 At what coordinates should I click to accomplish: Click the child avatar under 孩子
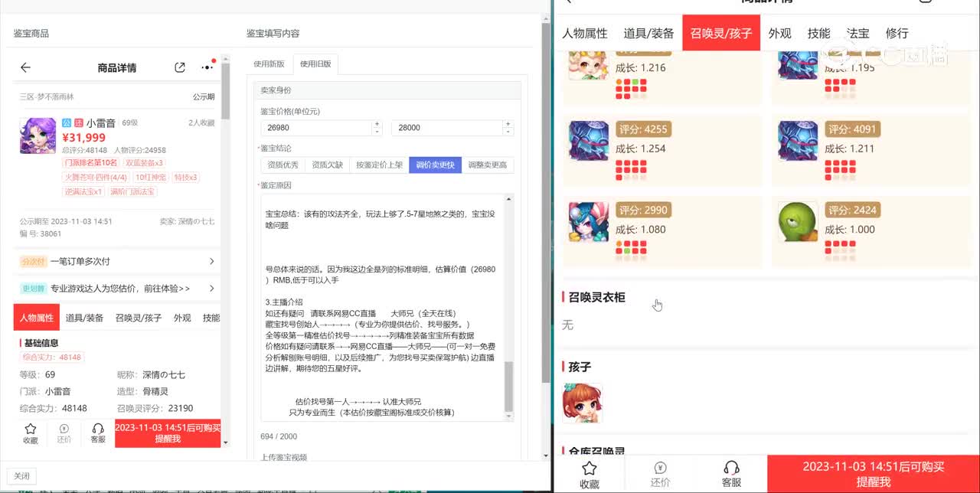582,403
